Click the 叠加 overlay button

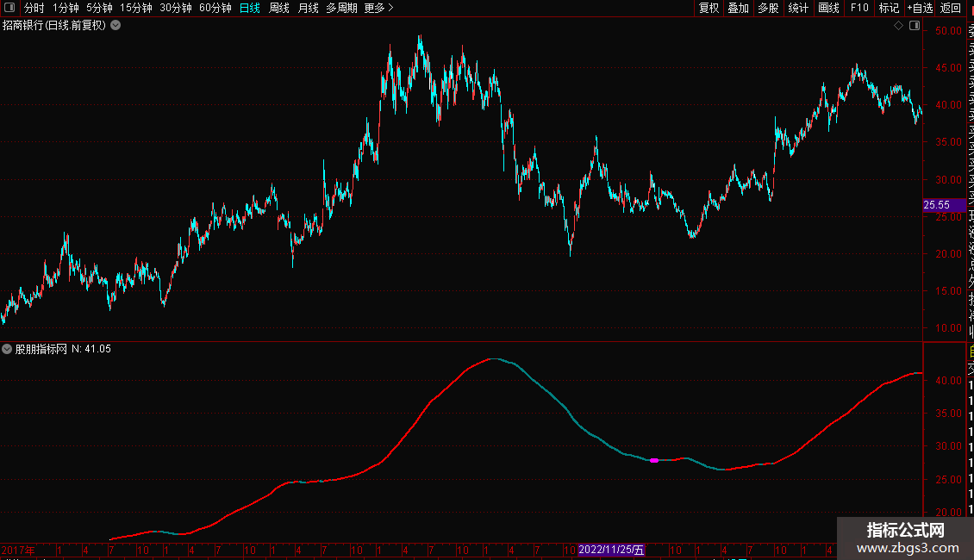[739, 8]
